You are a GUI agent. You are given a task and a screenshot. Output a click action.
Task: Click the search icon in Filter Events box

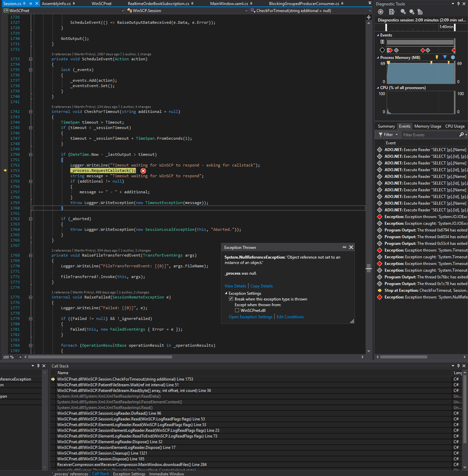[x=462, y=135]
